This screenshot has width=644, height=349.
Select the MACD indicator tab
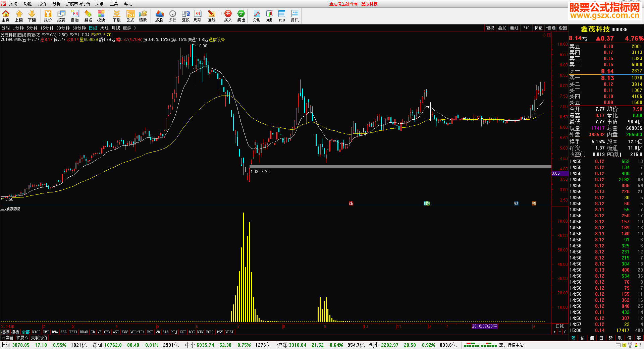click(x=36, y=332)
